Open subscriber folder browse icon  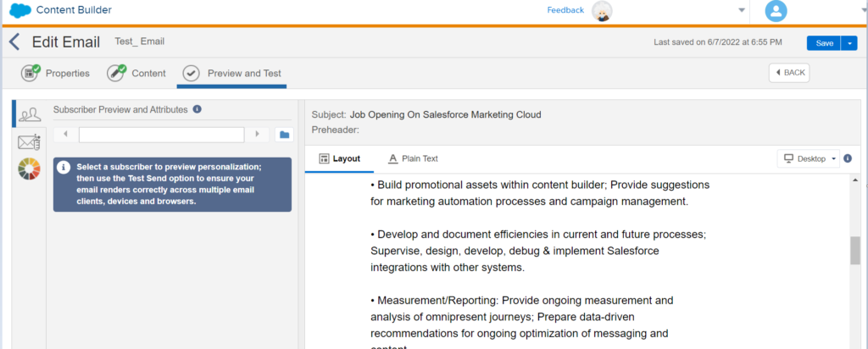click(285, 135)
